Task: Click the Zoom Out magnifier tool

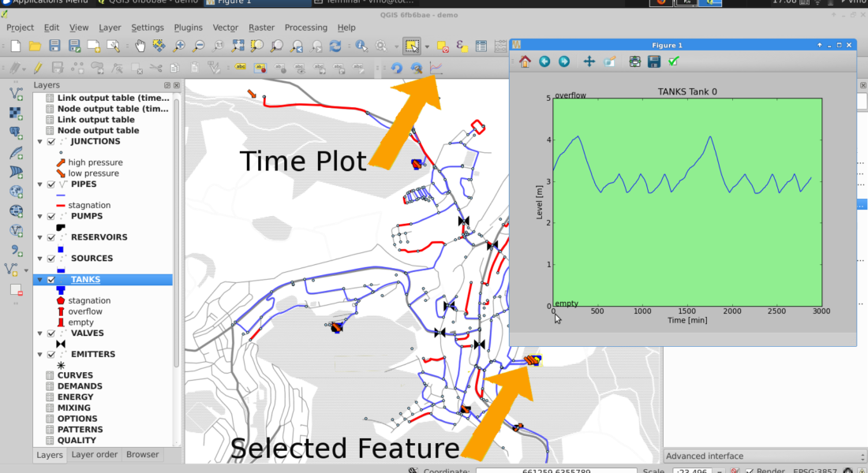Action: (x=198, y=47)
